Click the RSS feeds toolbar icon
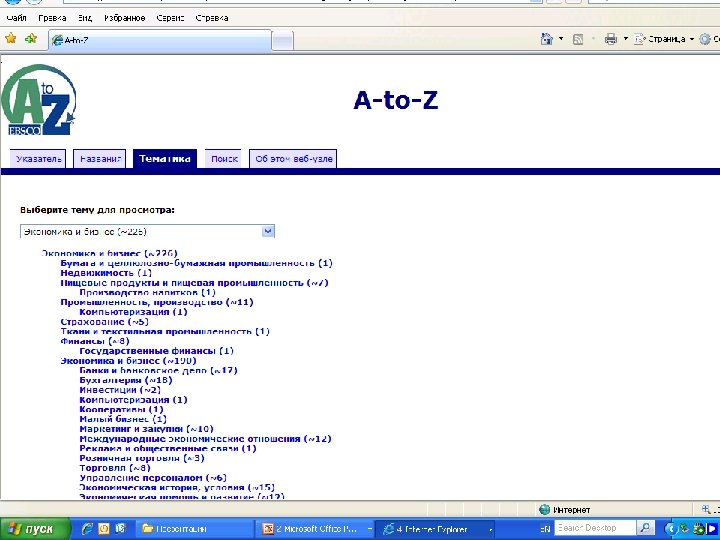The image size is (720, 540). point(578,39)
